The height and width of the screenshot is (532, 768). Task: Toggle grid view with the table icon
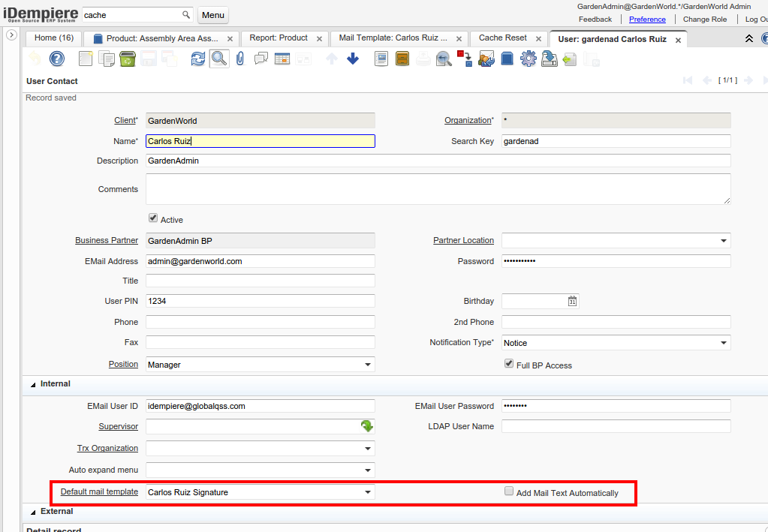coord(282,59)
